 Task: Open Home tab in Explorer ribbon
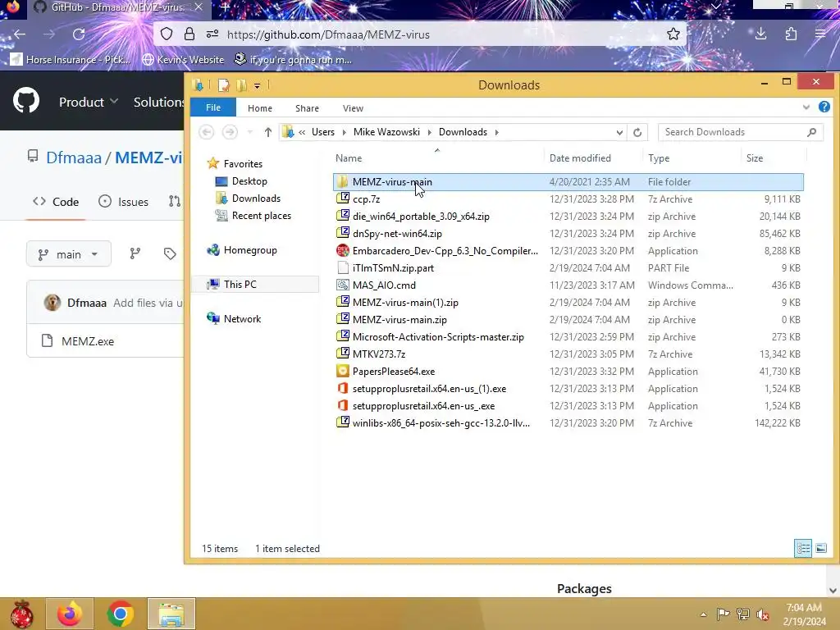coord(260,108)
